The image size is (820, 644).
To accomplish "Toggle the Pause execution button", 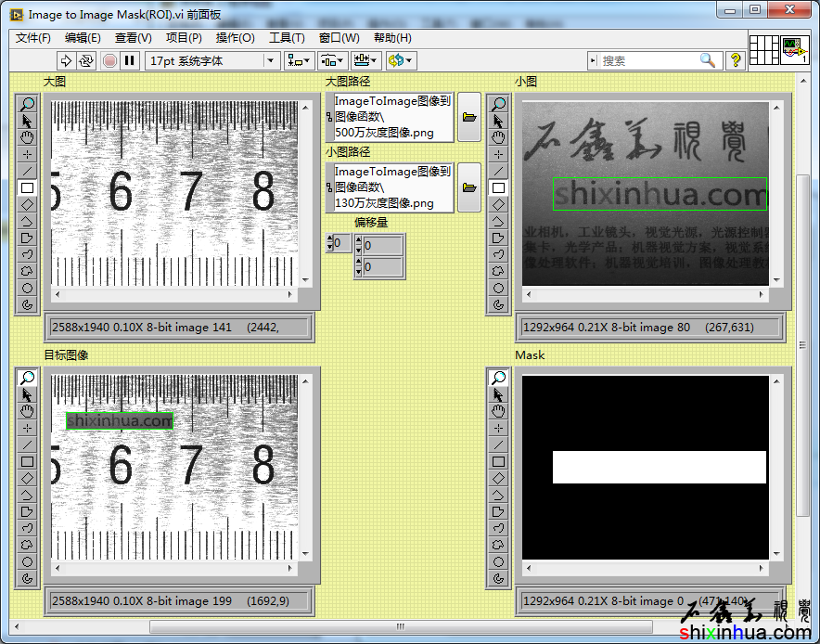I will [x=130, y=60].
